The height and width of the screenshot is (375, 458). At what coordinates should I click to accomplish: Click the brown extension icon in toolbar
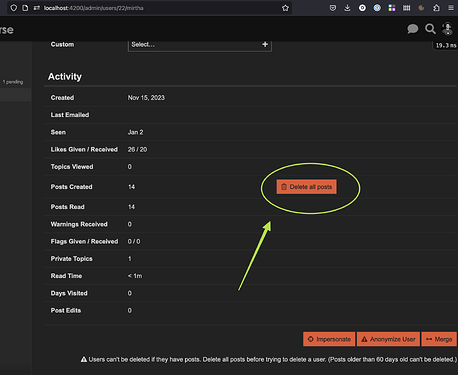421,8
